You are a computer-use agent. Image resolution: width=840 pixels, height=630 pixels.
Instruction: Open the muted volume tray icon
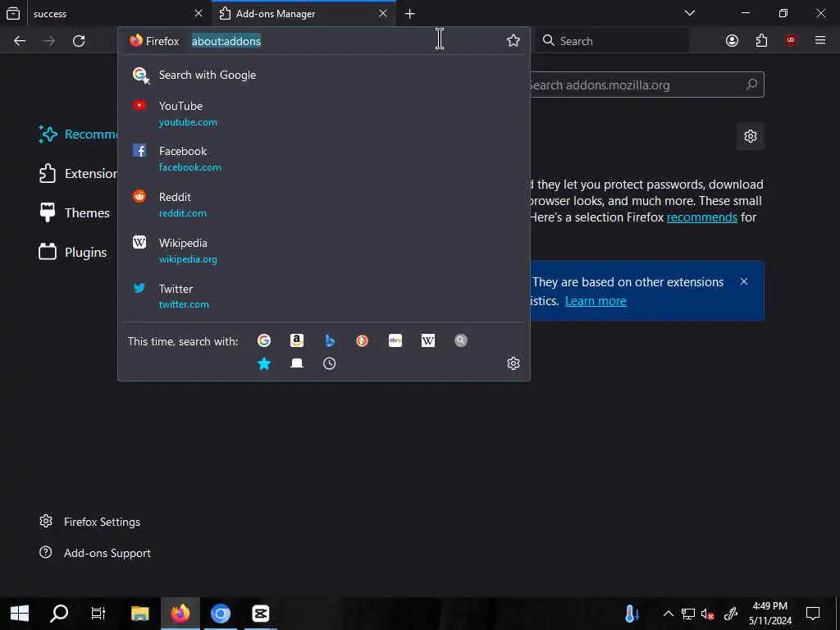tap(708, 614)
